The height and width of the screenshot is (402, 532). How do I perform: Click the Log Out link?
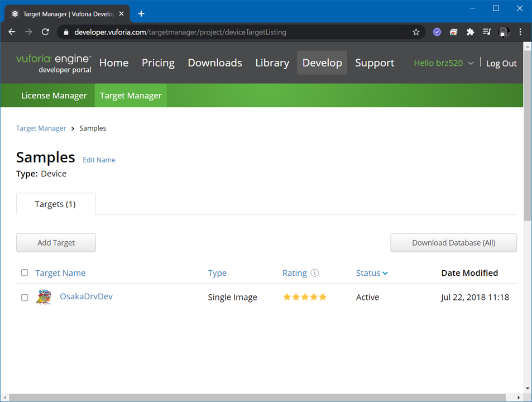pyautogui.click(x=501, y=64)
